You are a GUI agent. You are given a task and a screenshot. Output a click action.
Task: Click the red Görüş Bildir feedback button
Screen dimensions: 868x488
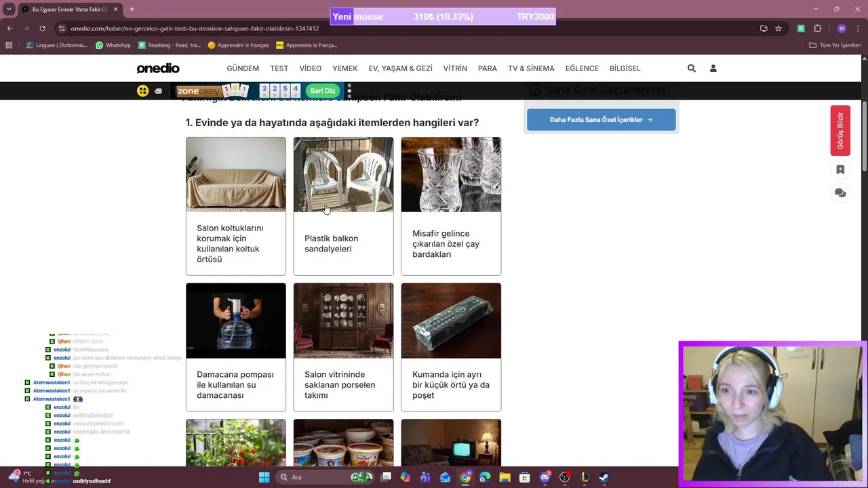tap(840, 131)
